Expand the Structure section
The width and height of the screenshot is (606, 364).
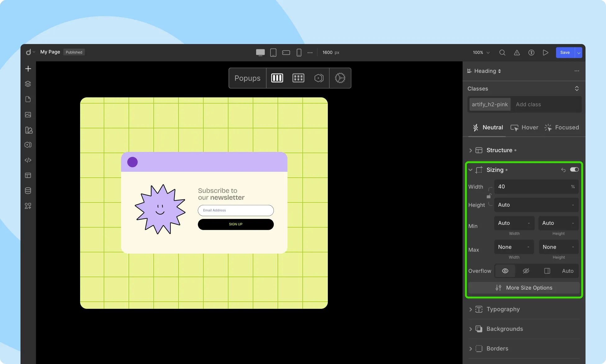[x=470, y=150]
